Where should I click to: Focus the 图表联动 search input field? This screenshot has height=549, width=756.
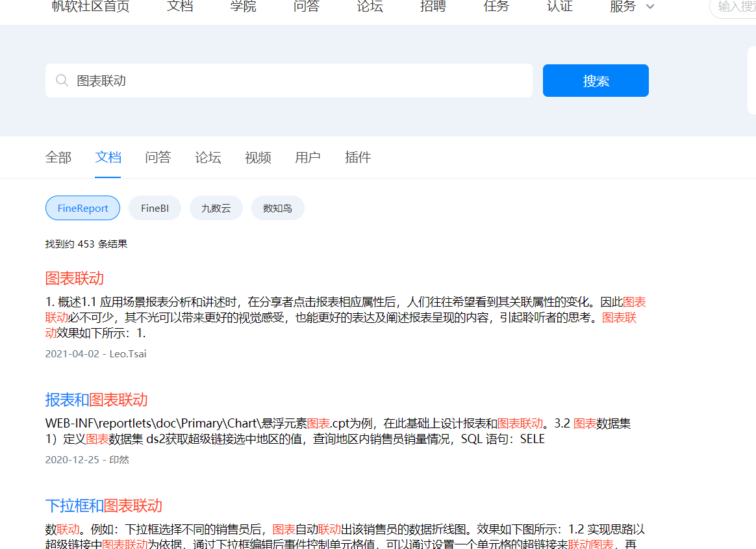[x=289, y=81]
